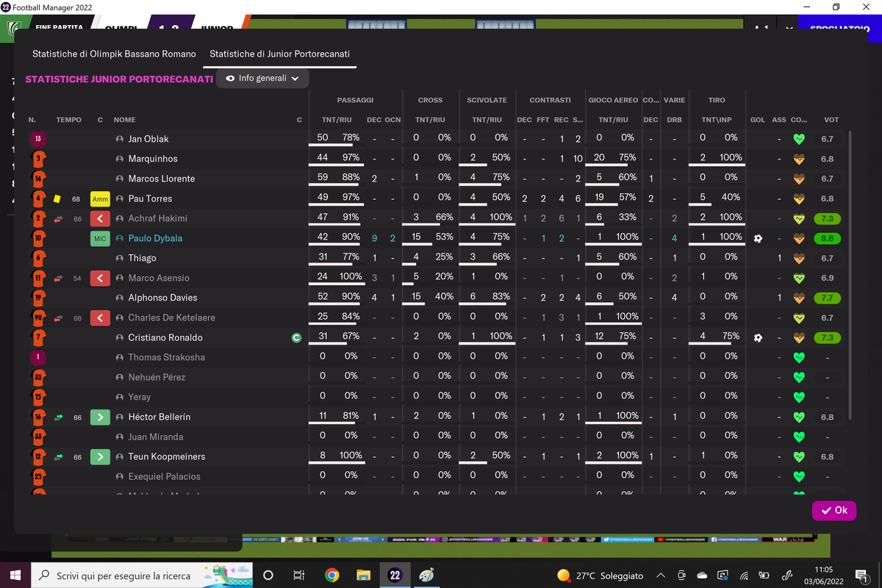882x588 pixels.
Task: Click the condition heart icon for Thomas Strakosha
Action: coord(800,357)
